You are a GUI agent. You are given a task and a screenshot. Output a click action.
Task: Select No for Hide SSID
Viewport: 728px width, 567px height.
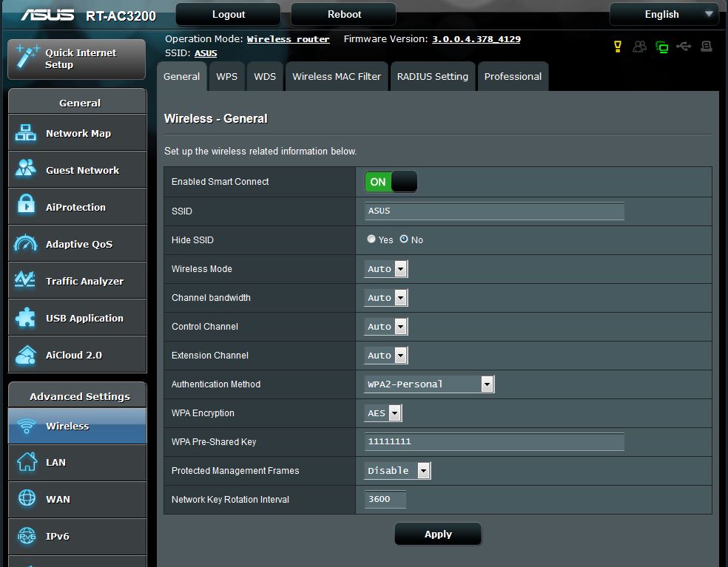pyautogui.click(x=404, y=239)
